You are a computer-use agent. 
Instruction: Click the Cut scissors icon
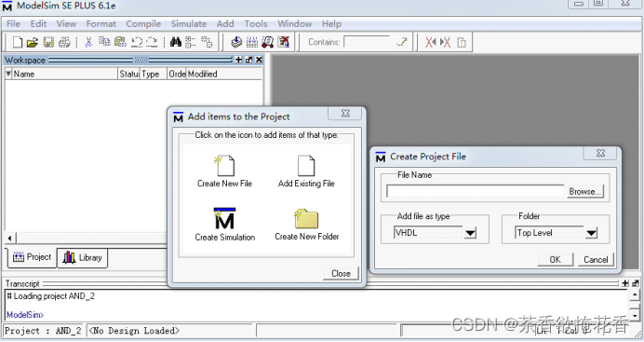(88, 42)
